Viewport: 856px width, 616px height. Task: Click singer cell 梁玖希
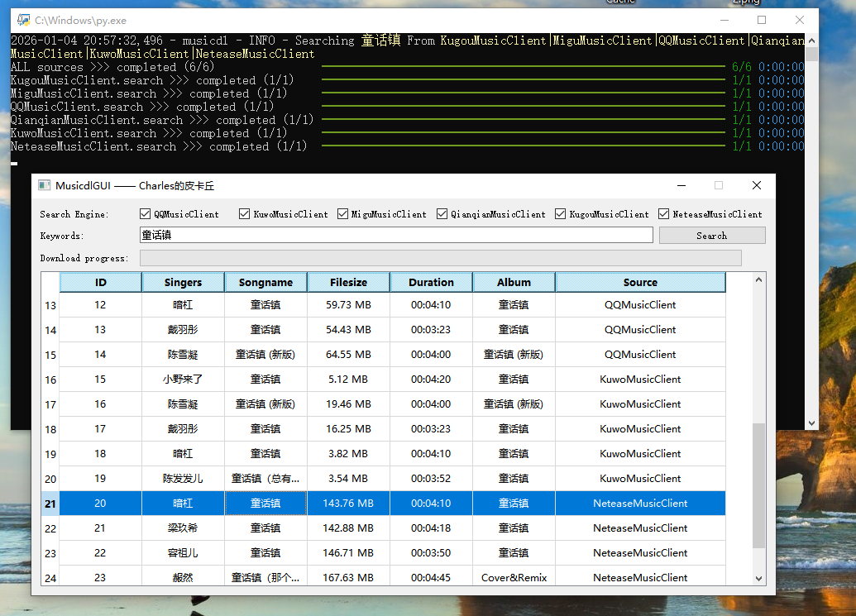(x=183, y=528)
